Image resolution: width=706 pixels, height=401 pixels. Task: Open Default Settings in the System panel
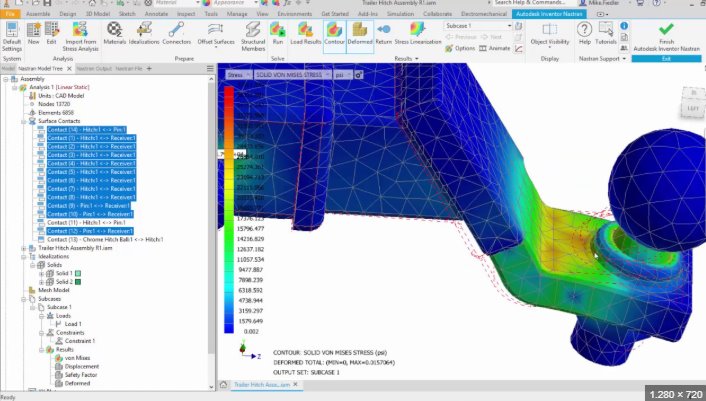pyautogui.click(x=12, y=36)
